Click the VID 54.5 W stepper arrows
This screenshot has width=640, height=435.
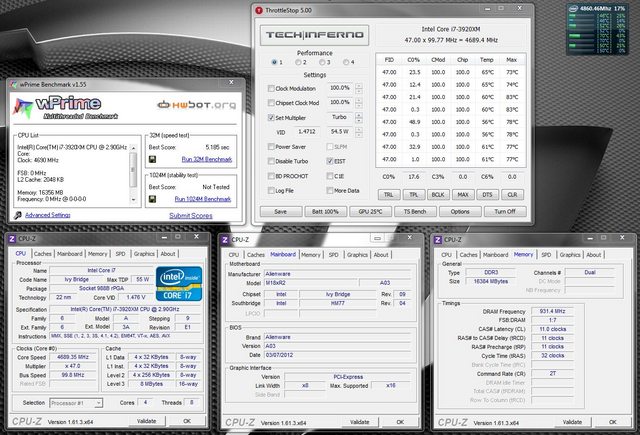(359, 132)
